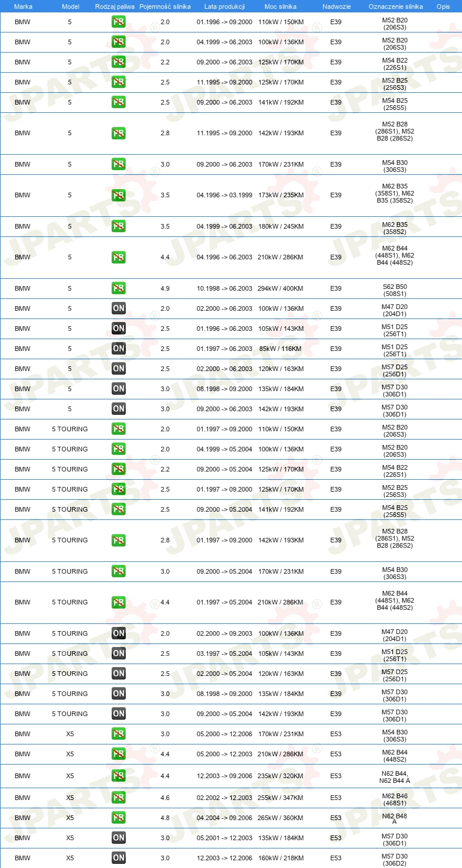Click the Model column header
This screenshot has width=462, height=868.
pos(70,6)
